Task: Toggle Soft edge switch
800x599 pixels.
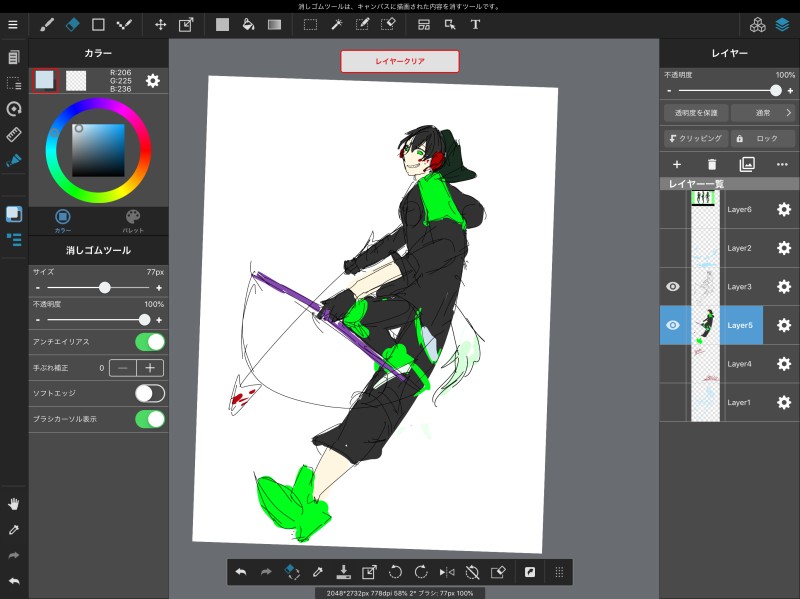Action: click(x=150, y=393)
